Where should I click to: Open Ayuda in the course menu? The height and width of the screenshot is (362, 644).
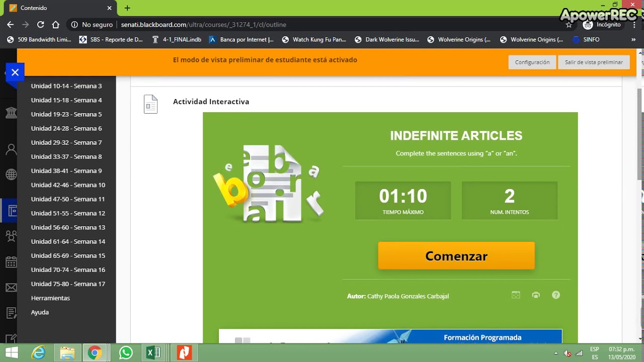tap(40, 312)
